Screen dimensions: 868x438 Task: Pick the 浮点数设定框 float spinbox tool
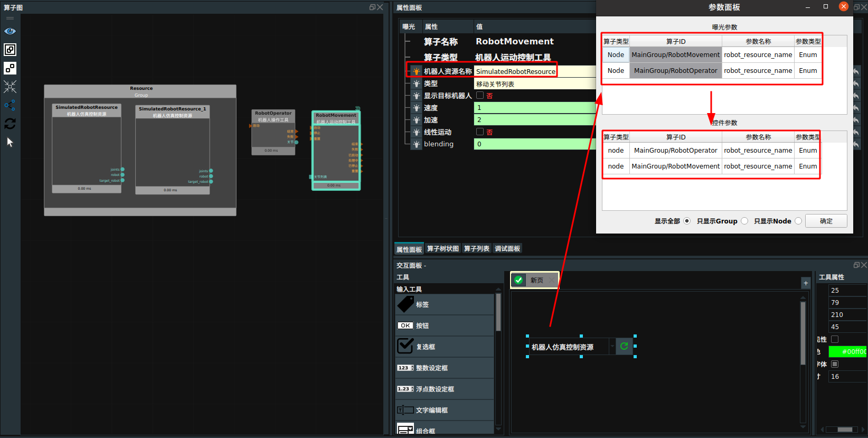[445, 389]
